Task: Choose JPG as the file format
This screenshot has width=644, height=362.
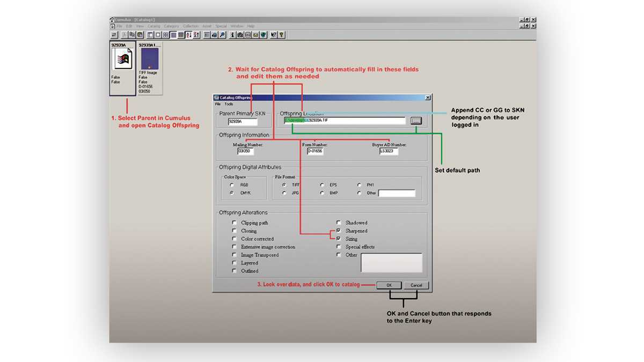Action: coord(284,193)
